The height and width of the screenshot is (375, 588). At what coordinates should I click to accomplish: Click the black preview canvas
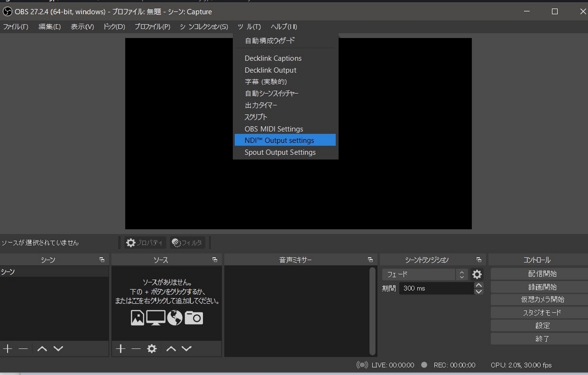(x=298, y=133)
